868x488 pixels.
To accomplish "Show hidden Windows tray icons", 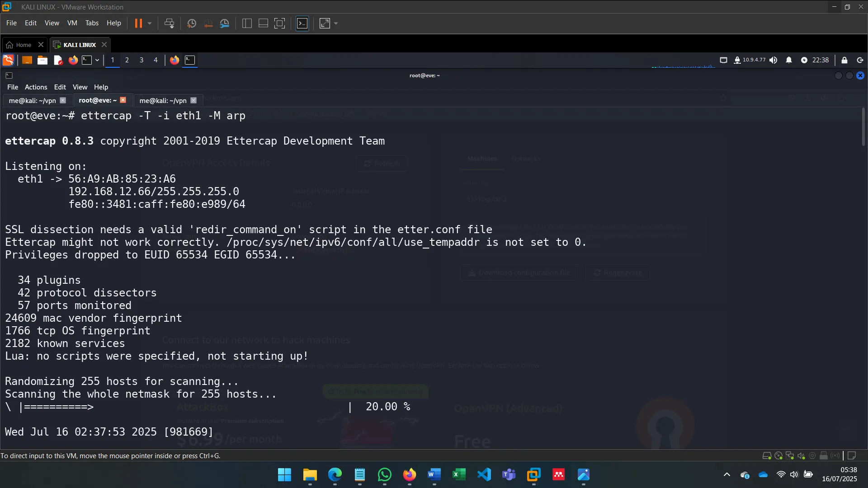I will 727,474.
